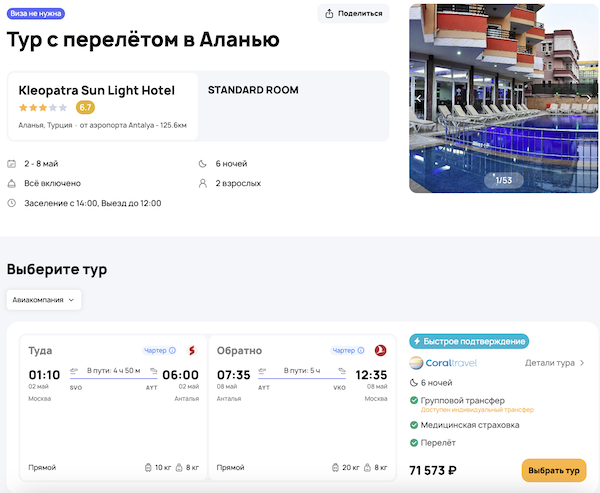The width and height of the screenshot is (600, 493).
Task: Click the Kleopatra Sun Light Hotel name
Action: (x=96, y=90)
